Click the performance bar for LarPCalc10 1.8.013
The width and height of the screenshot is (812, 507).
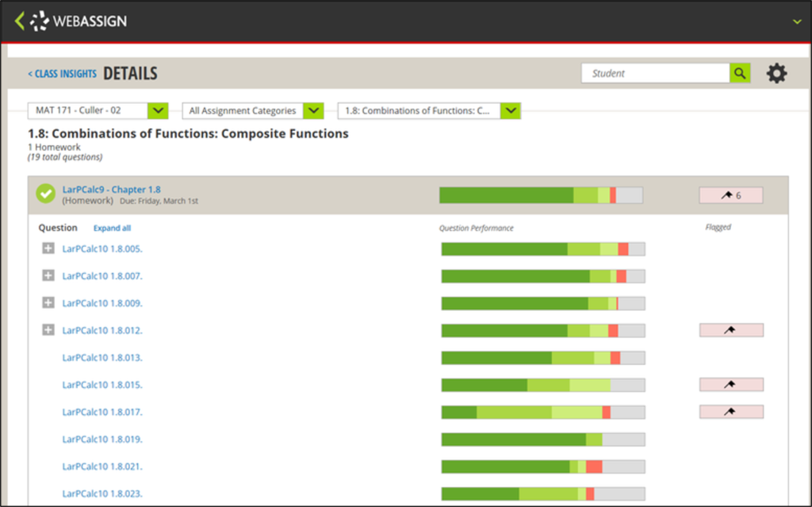tap(542, 357)
